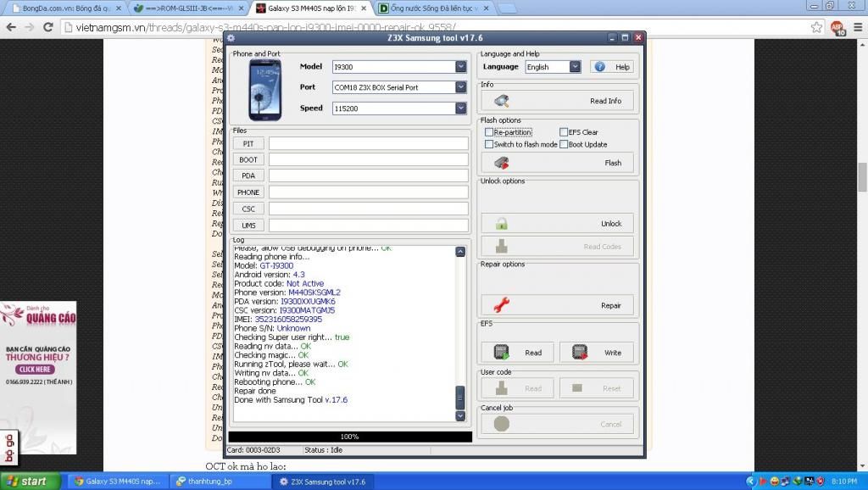
Task: Click the blue Help question icon
Action: click(599, 67)
